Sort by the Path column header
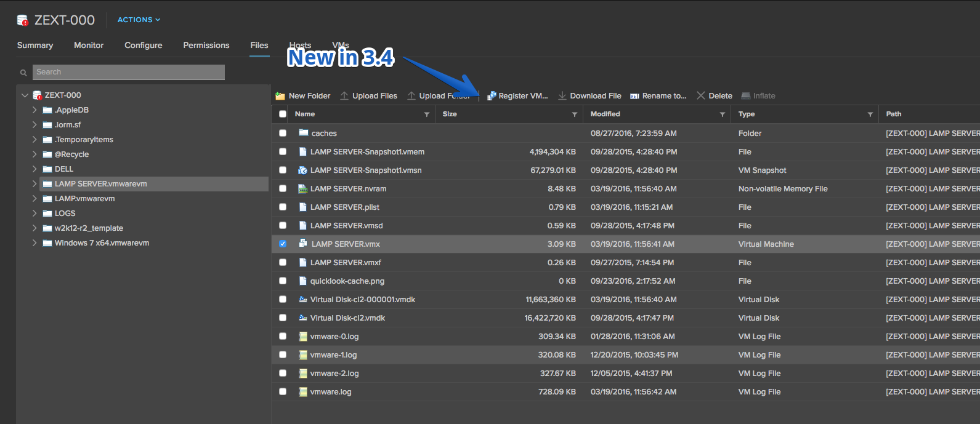This screenshot has height=424, width=980. (x=894, y=114)
